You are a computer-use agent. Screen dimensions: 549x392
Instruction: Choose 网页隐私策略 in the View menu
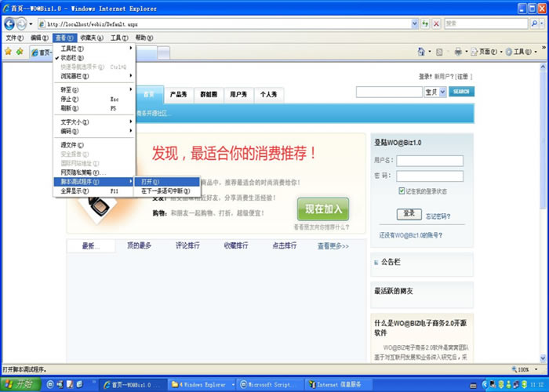tap(94, 172)
